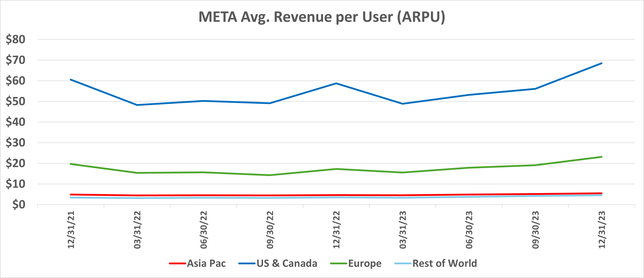Image resolution: width=644 pixels, height=278 pixels.
Task: Select the Europe legend entry
Action: click(365, 263)
